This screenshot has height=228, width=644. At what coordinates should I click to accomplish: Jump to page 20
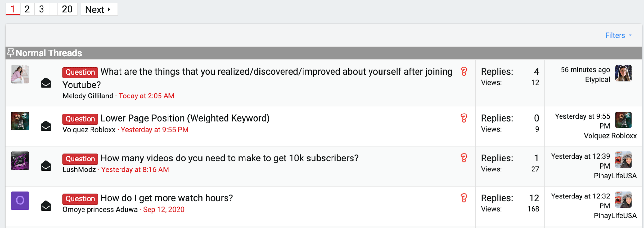[x=67, y=9]
